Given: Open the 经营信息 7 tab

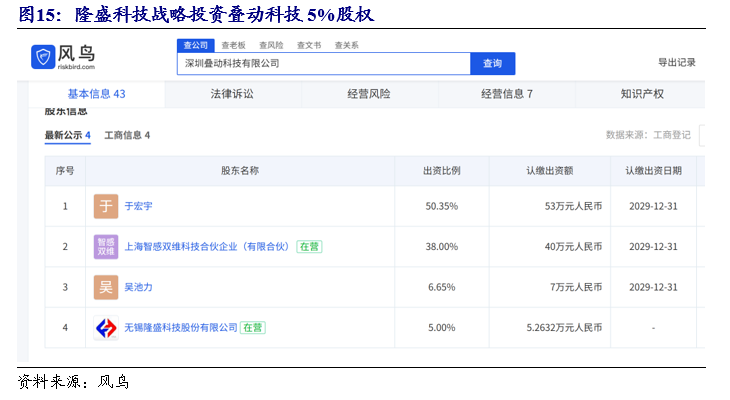Looking at the screenshot, I should pyautogui.click(x=507, y=94).
